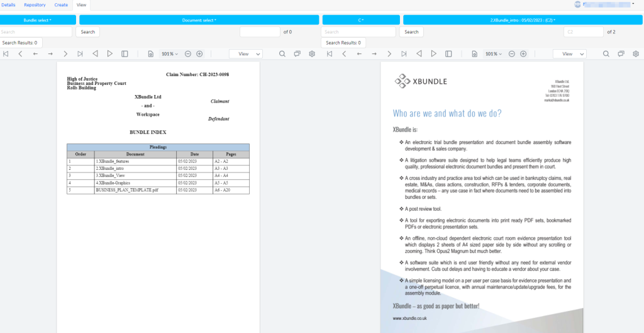
Task: Open magnifier search tool in Bundle Index pane
Action: [282, 54]
